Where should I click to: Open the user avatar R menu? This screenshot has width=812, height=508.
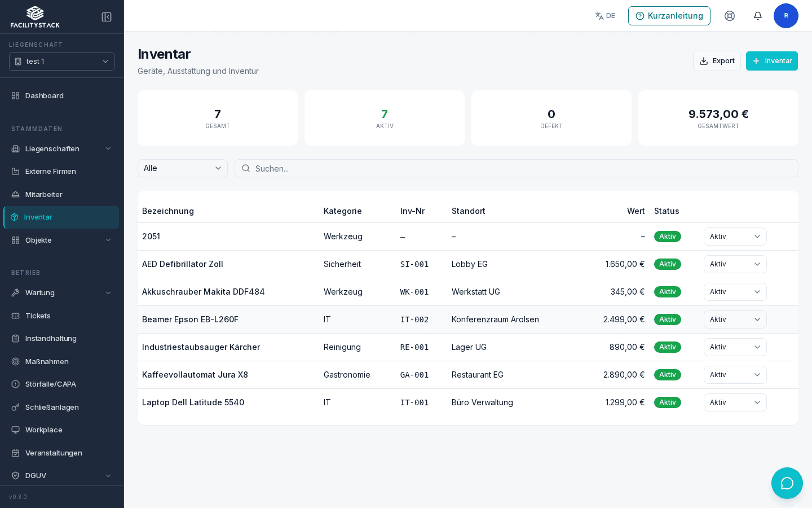click(786, 16)
